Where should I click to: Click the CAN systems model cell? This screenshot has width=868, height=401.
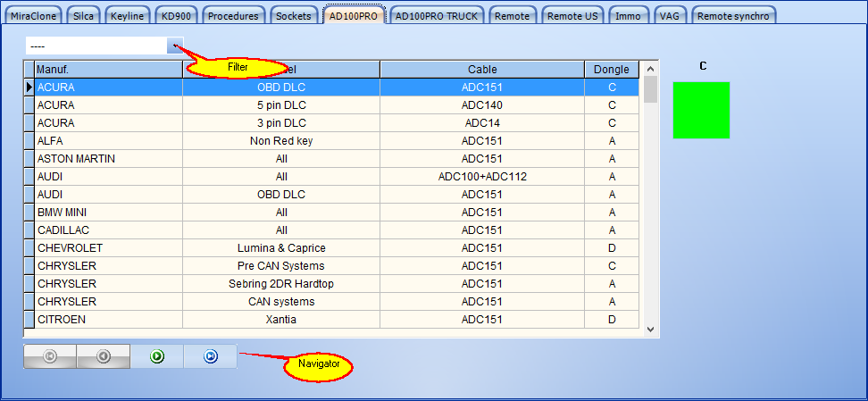(281, 301)
